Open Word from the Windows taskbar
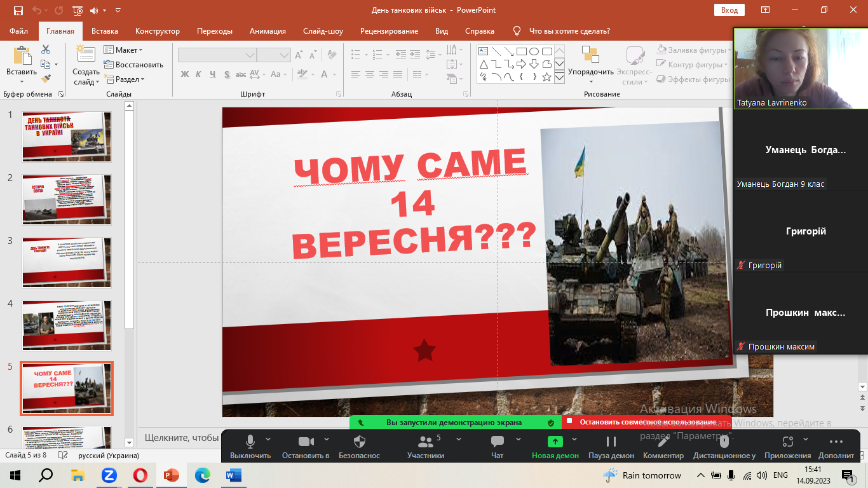Image resolution: width=868 pixels, height=488 pixels. 233,475
